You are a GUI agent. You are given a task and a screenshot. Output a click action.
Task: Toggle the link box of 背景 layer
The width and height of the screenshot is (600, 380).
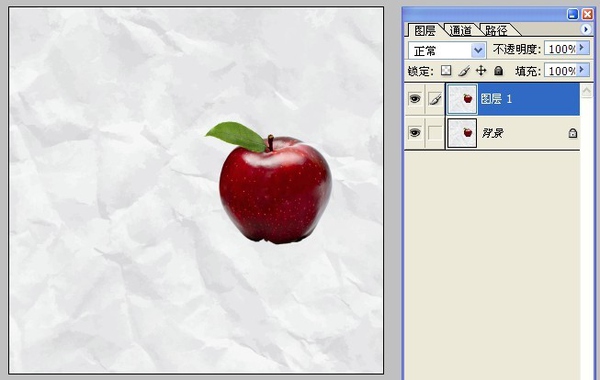pos(435,133)
